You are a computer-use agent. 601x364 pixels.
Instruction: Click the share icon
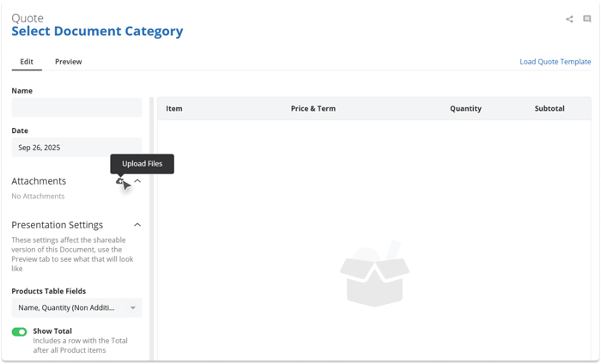pyautogui.click(x=569, y=19)
